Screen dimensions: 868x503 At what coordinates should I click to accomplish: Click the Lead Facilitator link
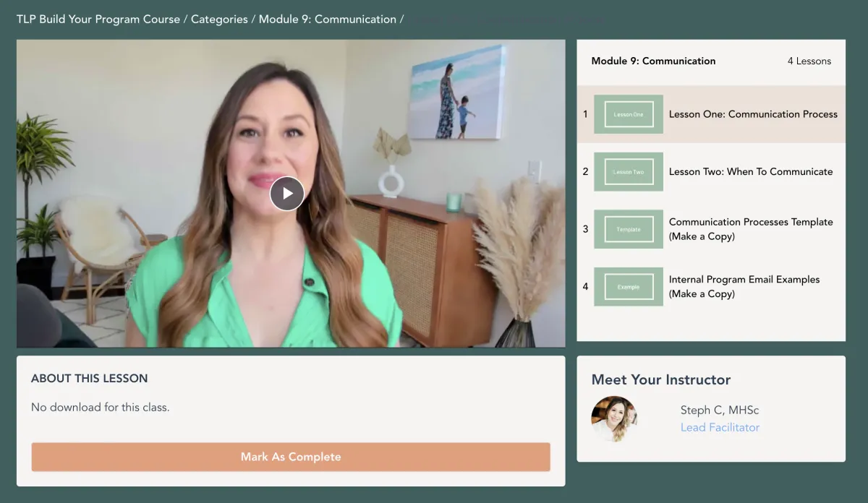[x=720, y=427]
